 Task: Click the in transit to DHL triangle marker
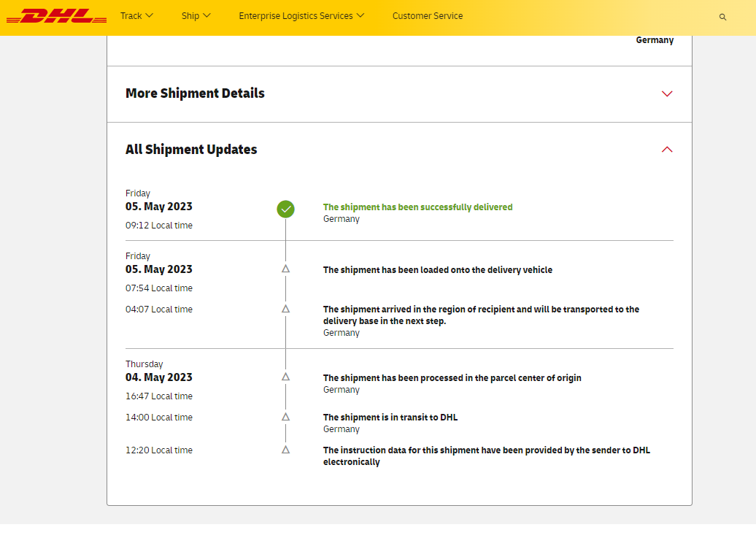coord(285,417)
